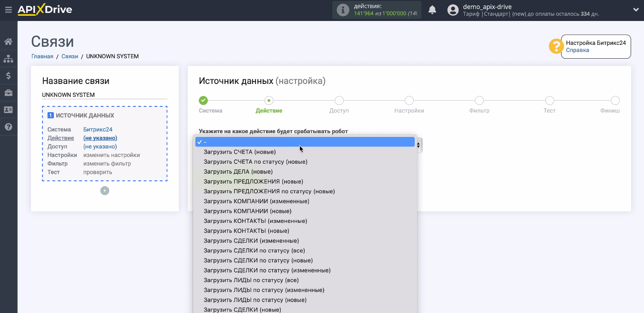Choose Загрузить ЛИДЫ по статусу (измененные)

pos(305,290)
